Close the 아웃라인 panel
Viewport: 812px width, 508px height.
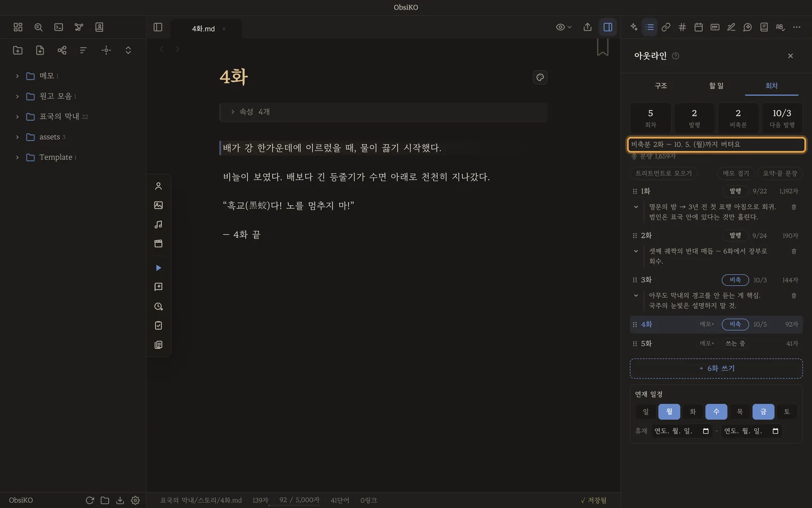[790, 56]
